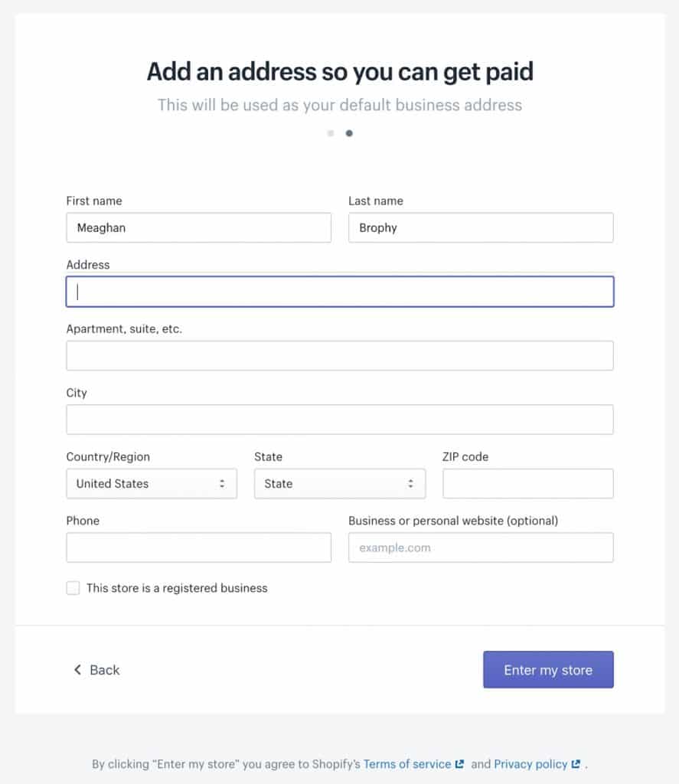The width and height of the screenshot is (679, 784).
Task: Enable the registered business checkbox
Action: [73, 588]
